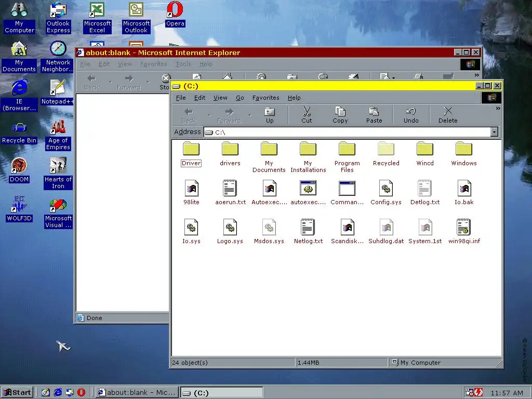
Task: Open the File menu in C: window
Action: (x=181, y=98)
